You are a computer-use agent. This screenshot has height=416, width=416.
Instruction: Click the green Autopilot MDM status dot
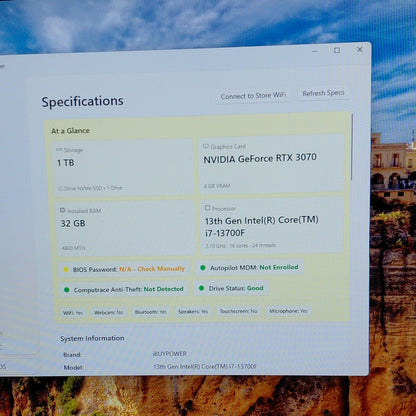click(203, 268)
